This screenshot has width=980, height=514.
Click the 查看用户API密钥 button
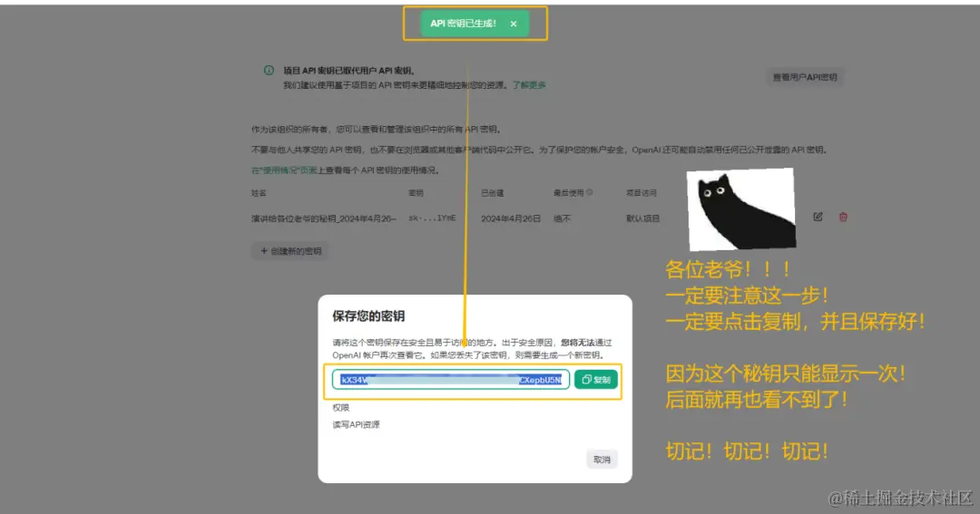804,77
